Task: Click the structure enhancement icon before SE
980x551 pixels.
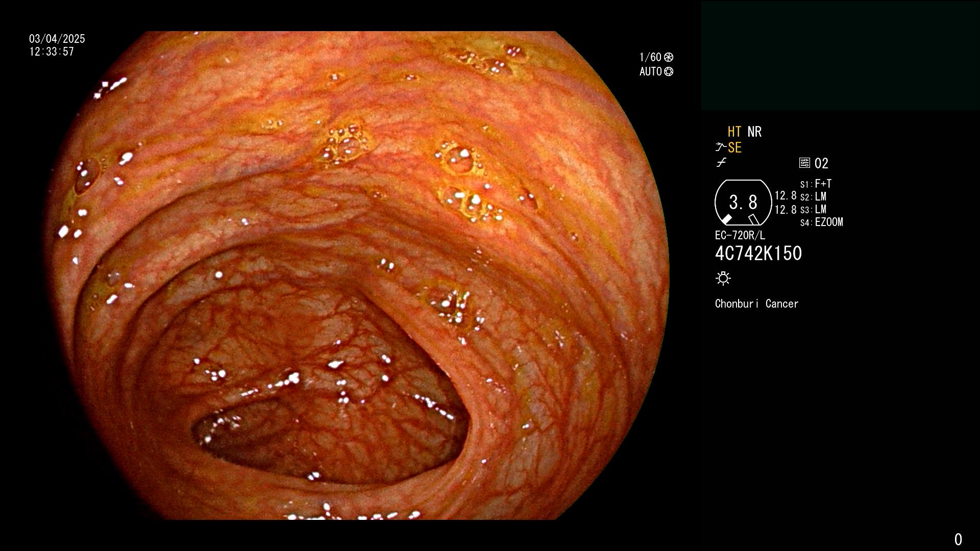Action: (x=720, y=147)
